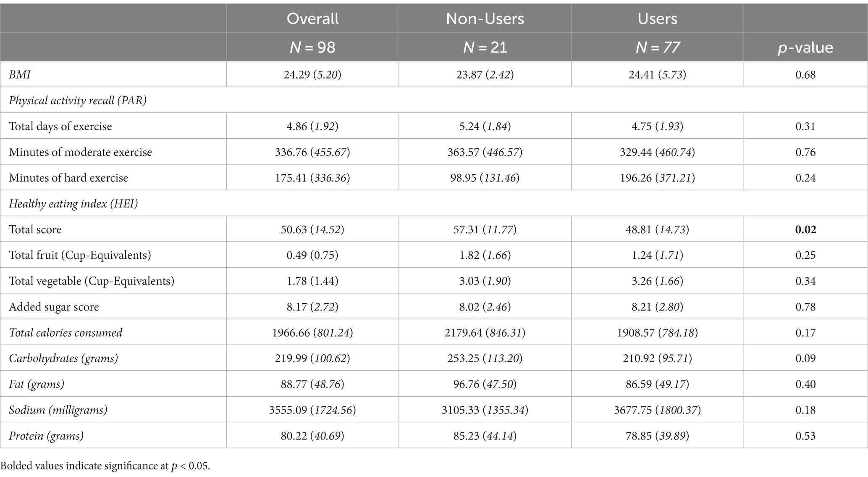Click the BMI row label

coord(20,75)
